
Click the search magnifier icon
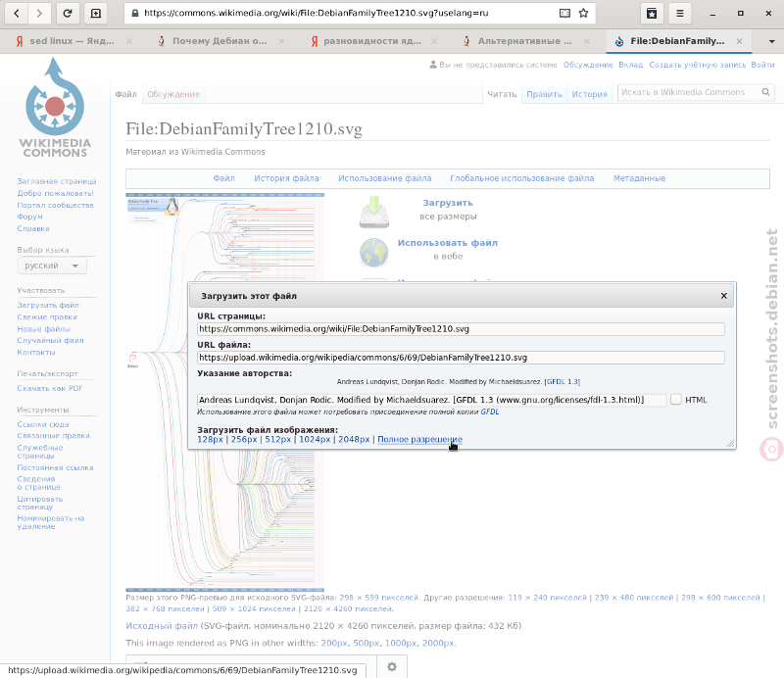[765, 92]
